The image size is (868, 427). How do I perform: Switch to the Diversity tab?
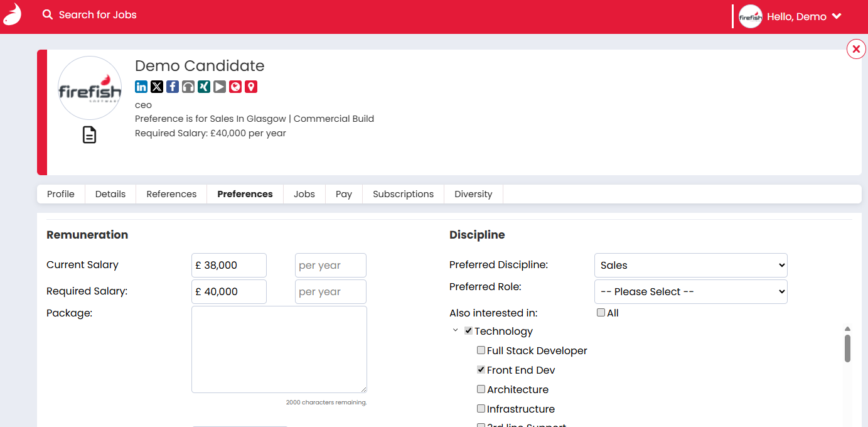(473, 194)
